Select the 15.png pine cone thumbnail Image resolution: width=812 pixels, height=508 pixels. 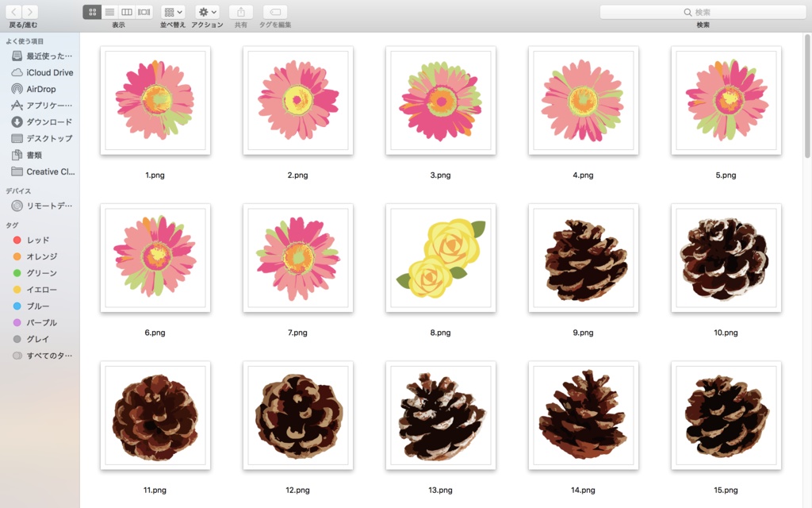coord(726,415)
